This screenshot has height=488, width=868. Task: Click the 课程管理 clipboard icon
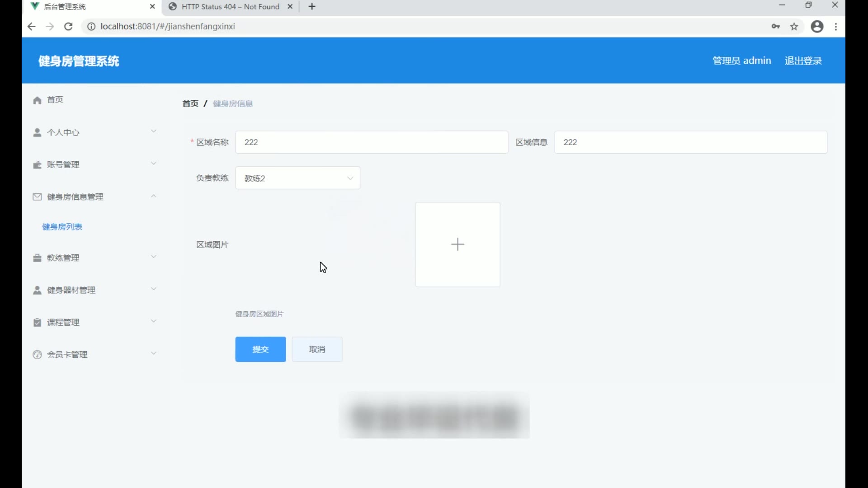pyautogui.click(x=37, y=323)
